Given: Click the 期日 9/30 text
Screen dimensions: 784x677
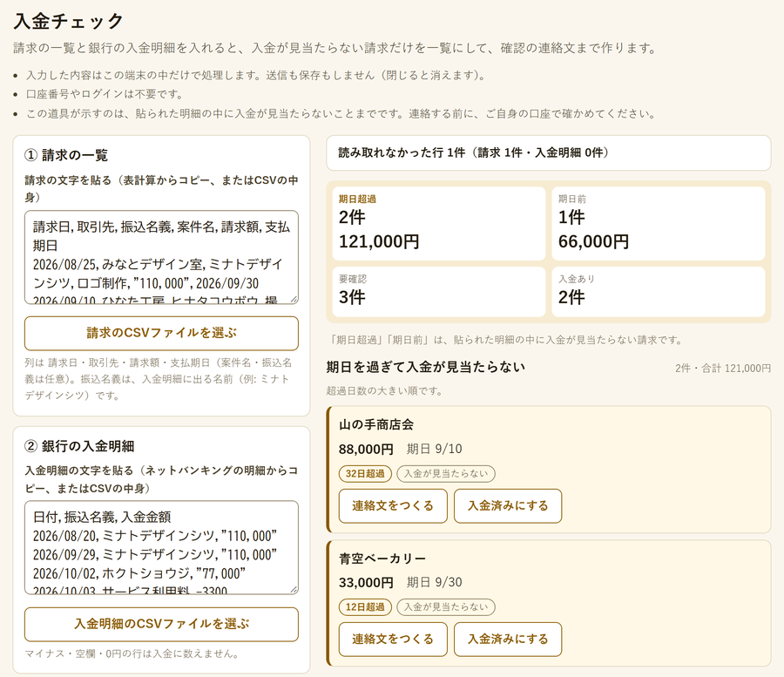Looking at the screenshot, I should click(434, 583).
